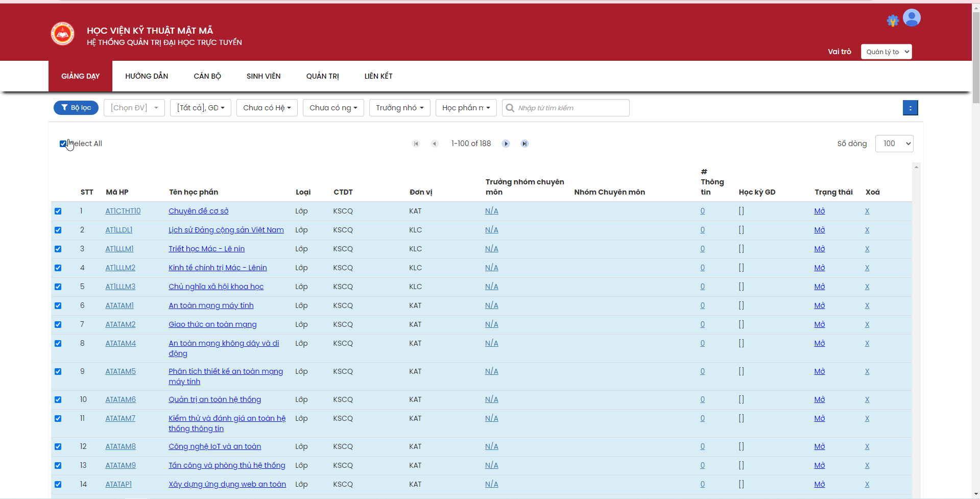Open the LIÊN KẾT menu
This screenshot has width=980, height=499.
(378, 76)
